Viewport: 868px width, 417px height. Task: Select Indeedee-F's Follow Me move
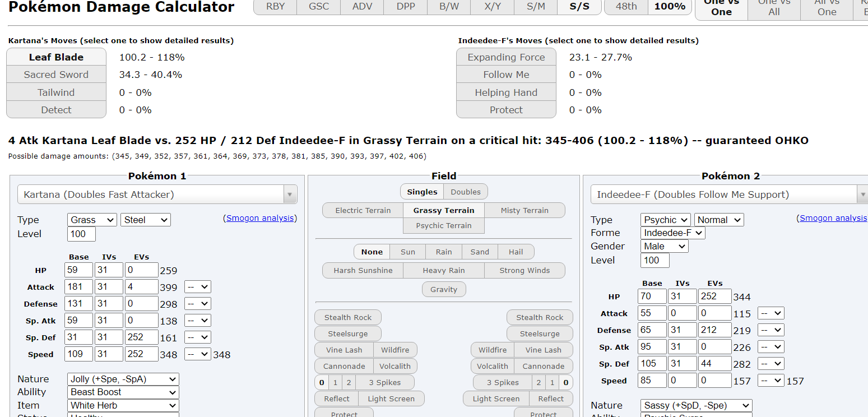pos(506,75)
